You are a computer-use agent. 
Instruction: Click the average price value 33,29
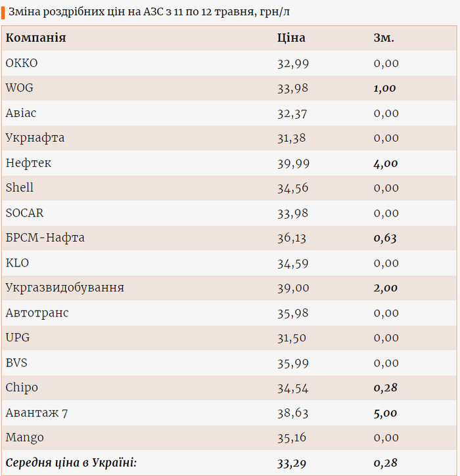click(x=292, y=463)
